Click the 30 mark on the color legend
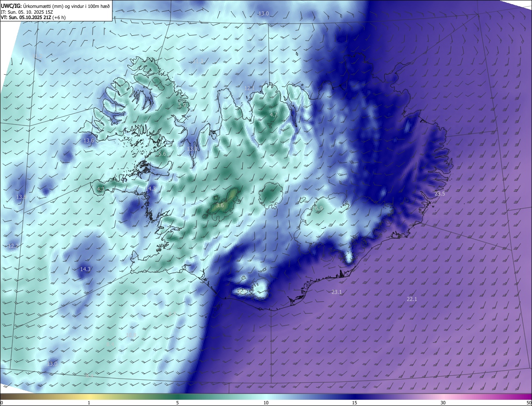The width and height of the screenshot is (532, 406). [x=443, y=402]
